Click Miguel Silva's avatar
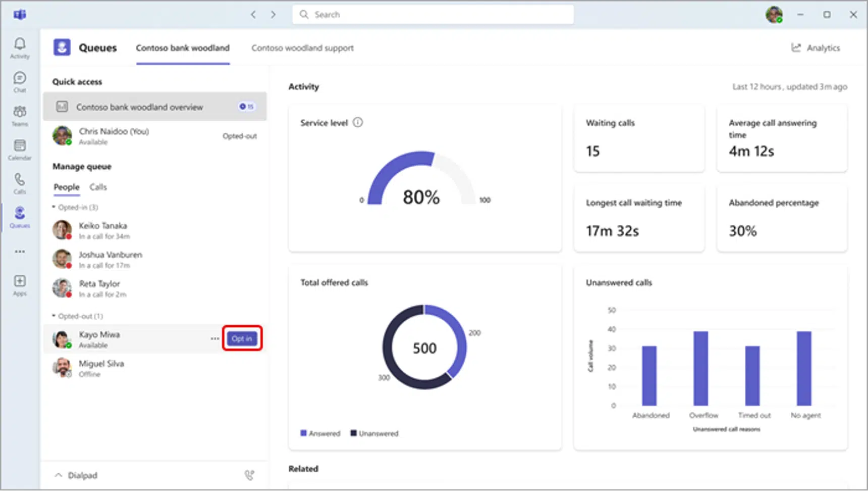 (62, 368)
